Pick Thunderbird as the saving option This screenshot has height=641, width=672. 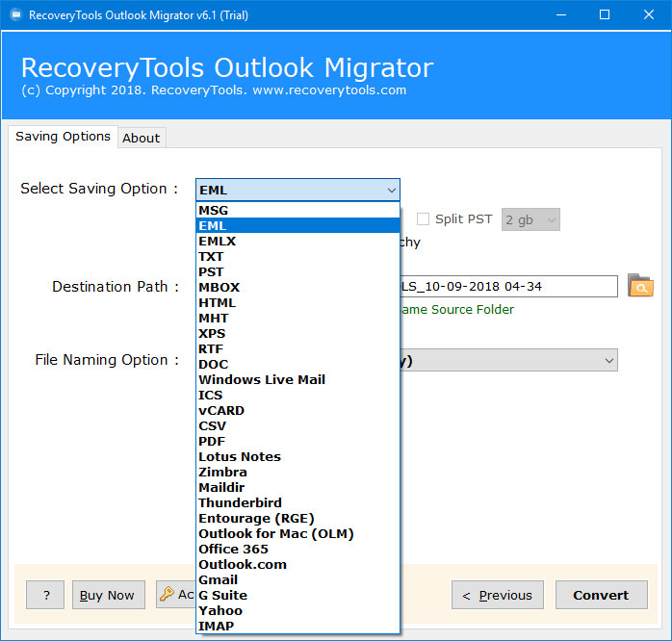240,502
